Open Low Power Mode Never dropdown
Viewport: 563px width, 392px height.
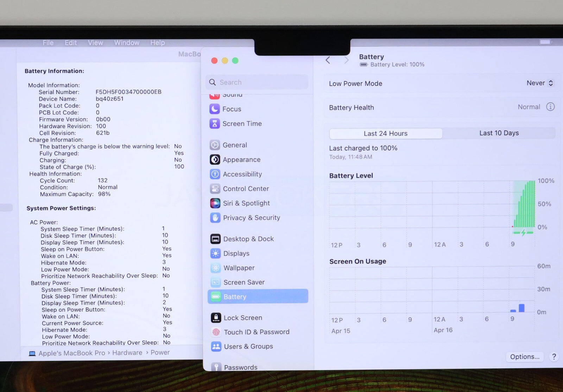[x=540, y=83]
